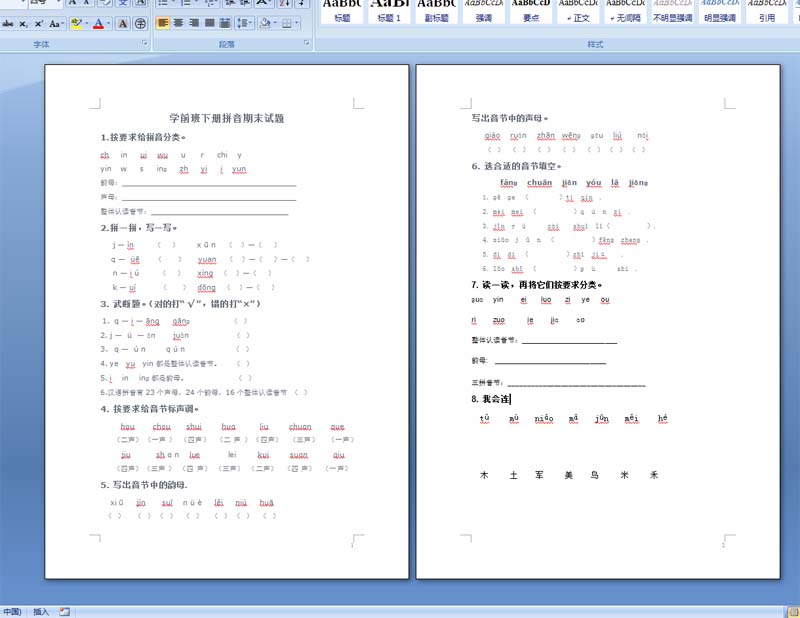Align text left
This screenshot has width=800, height=618.
(163, 23)
